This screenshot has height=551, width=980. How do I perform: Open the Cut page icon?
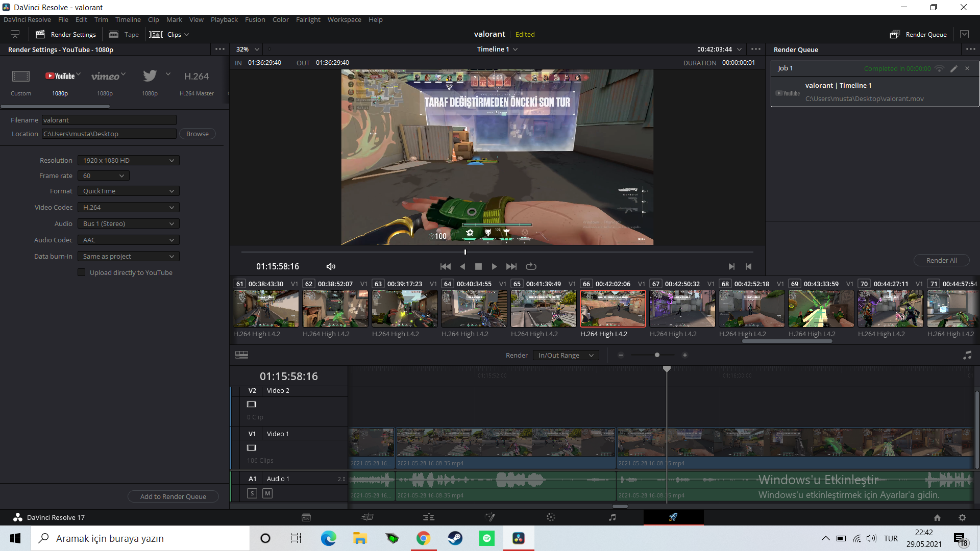(367, 517)
